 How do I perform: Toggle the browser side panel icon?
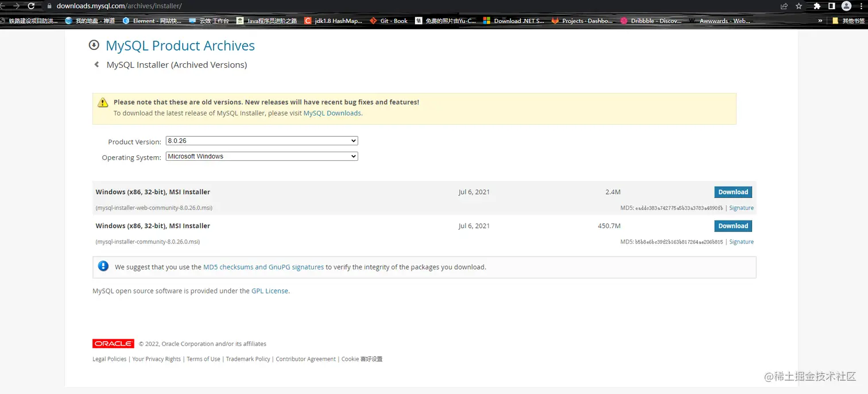point(831,6)
